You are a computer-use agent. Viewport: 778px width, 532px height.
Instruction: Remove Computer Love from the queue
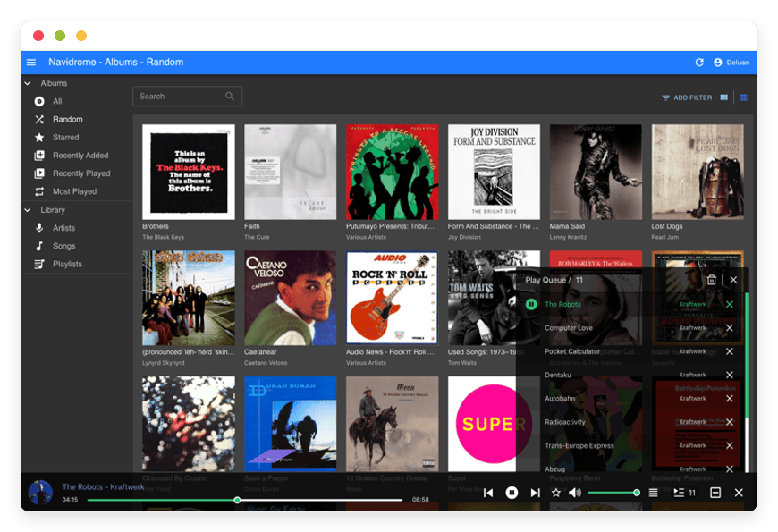click(730, 328)
